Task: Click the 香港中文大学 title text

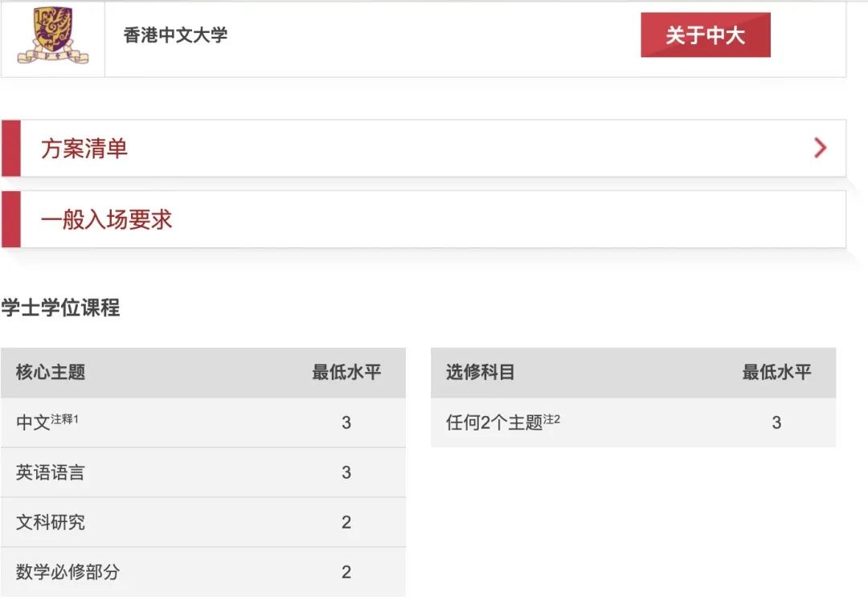Action: pos(175,35)
